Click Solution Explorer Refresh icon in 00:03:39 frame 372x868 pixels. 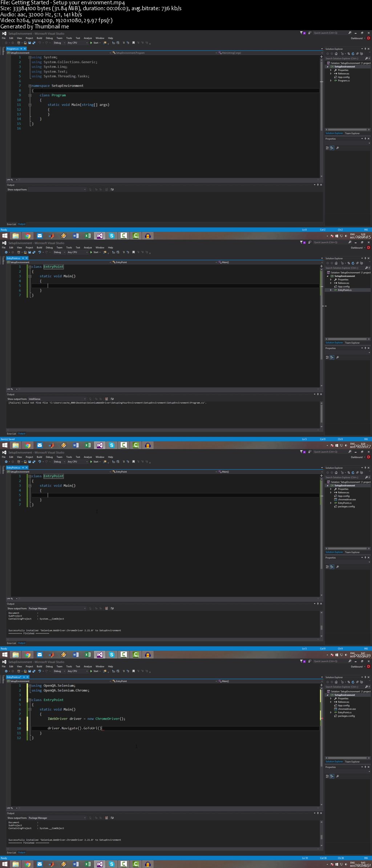(353, 473)
